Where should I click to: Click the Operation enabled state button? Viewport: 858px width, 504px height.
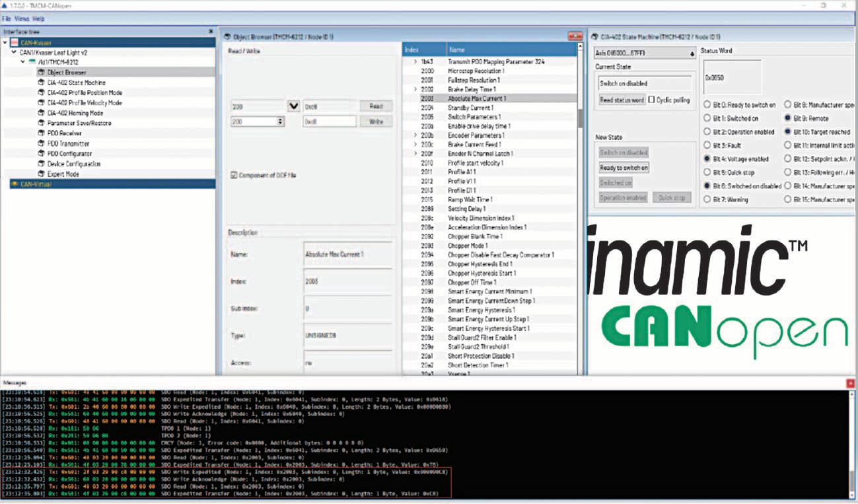tap(624, 198)
